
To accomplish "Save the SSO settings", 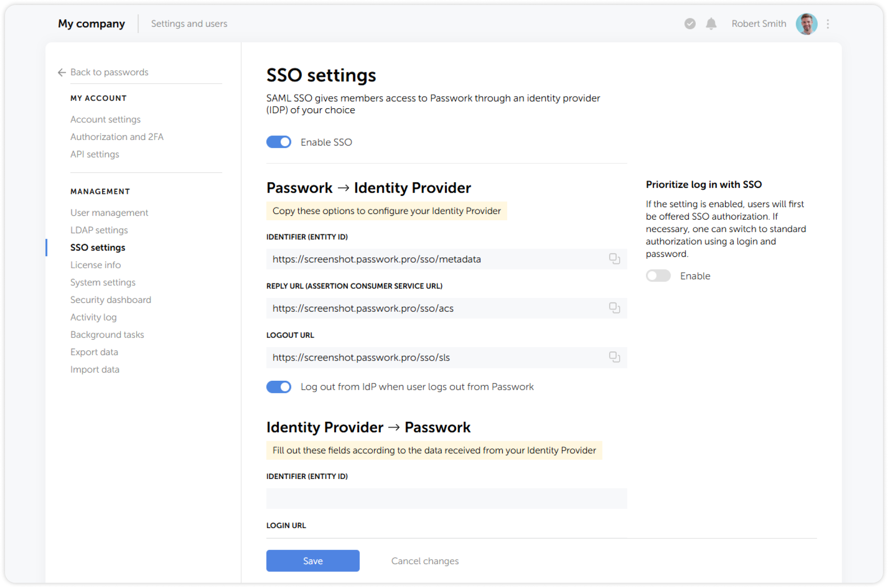I will click(x=313, y=560).
